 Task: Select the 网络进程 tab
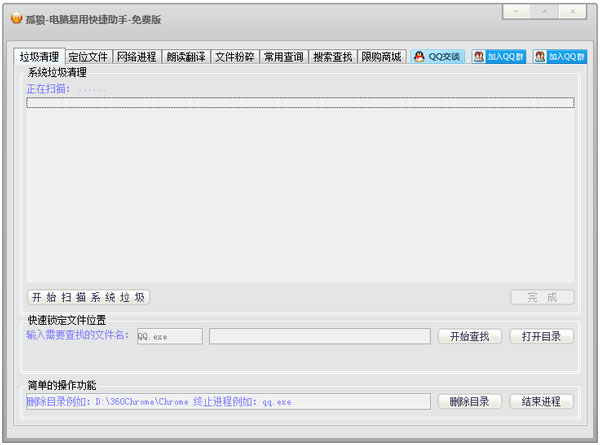coord(137,57)
